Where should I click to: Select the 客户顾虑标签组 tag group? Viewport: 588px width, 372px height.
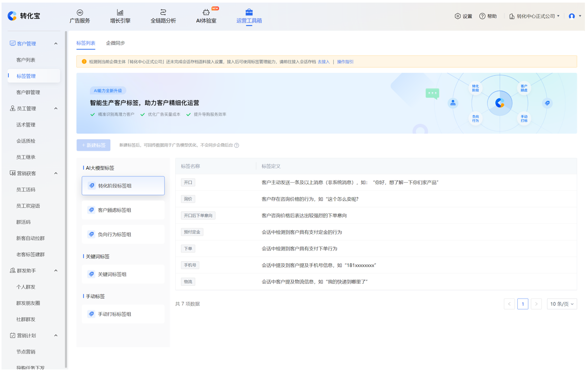pos(123,210)
